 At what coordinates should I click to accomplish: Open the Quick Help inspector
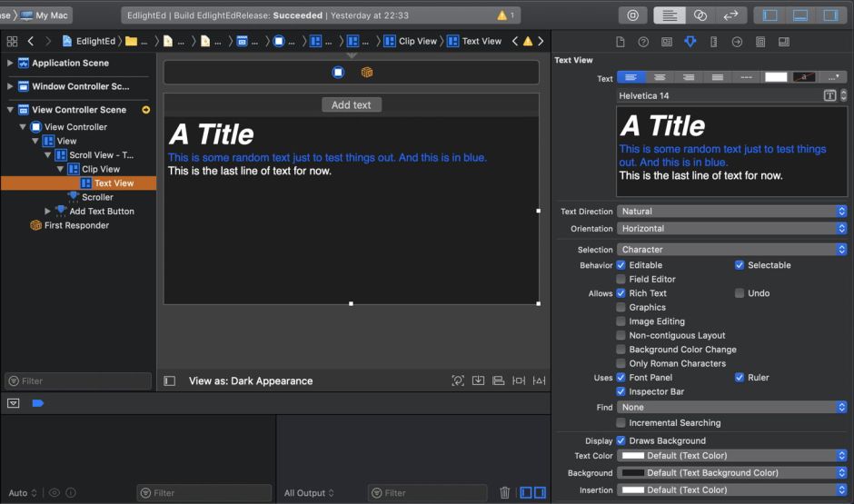(643, 42)
